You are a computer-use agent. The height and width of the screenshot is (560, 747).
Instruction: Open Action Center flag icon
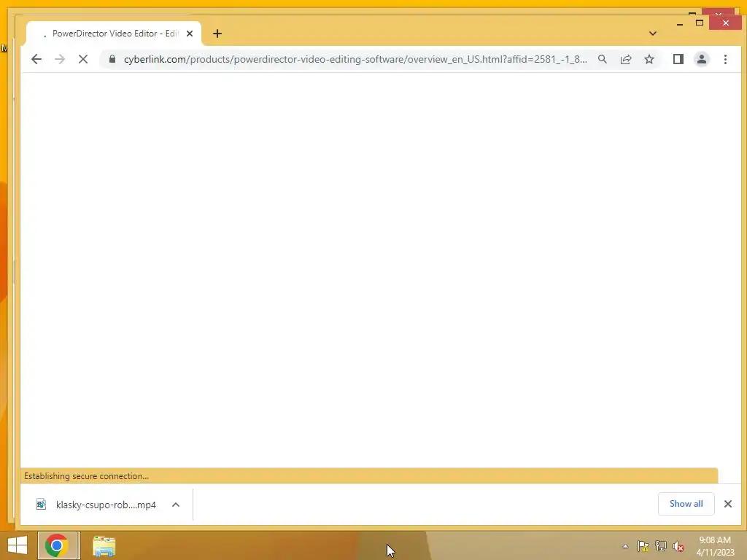(x=643, y=546)
